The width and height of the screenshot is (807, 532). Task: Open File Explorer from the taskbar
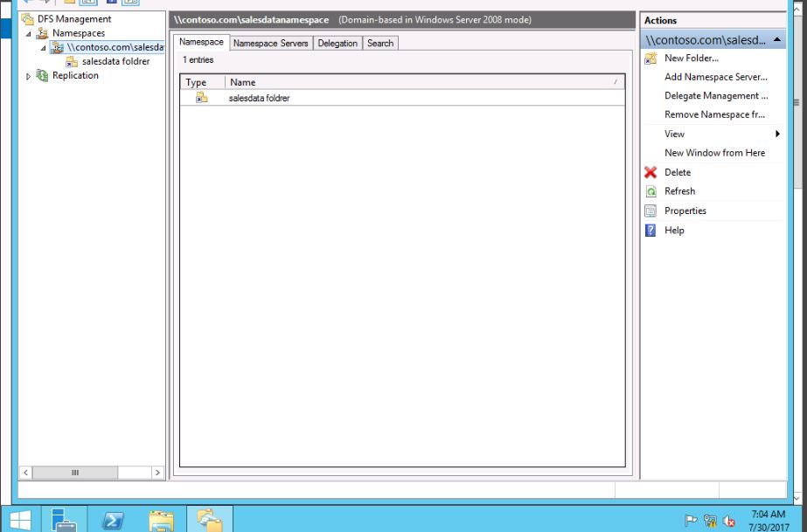coord(161,520)
